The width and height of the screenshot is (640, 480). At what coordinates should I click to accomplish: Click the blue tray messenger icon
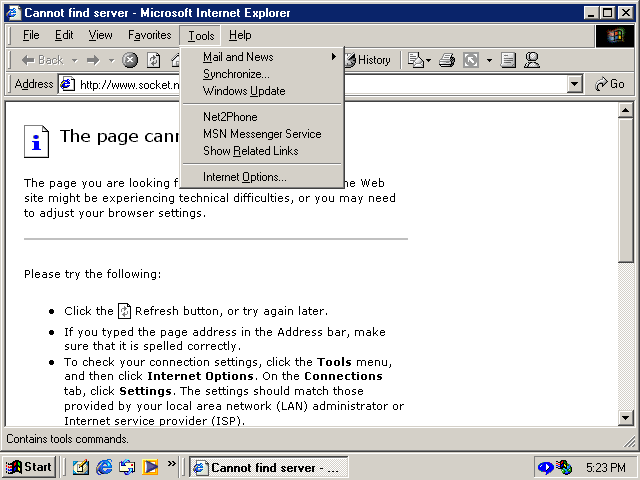pos(546,467)
